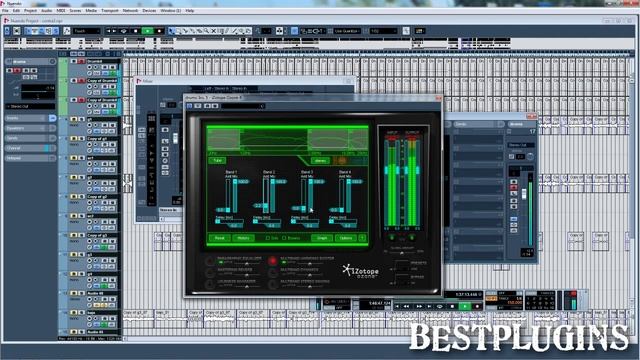Click Record button in main toolbar
Viewport: 640px width, 360px height.
(160, 31)
